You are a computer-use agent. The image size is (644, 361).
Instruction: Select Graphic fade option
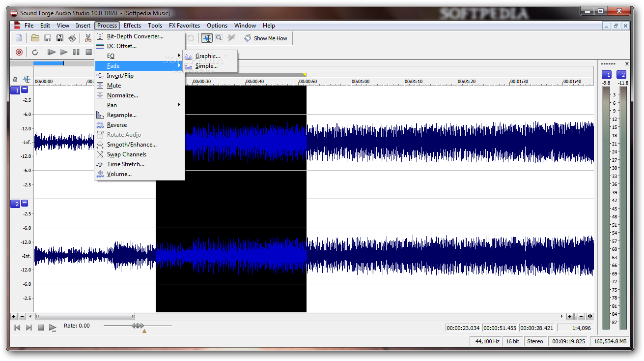(210, 56)
